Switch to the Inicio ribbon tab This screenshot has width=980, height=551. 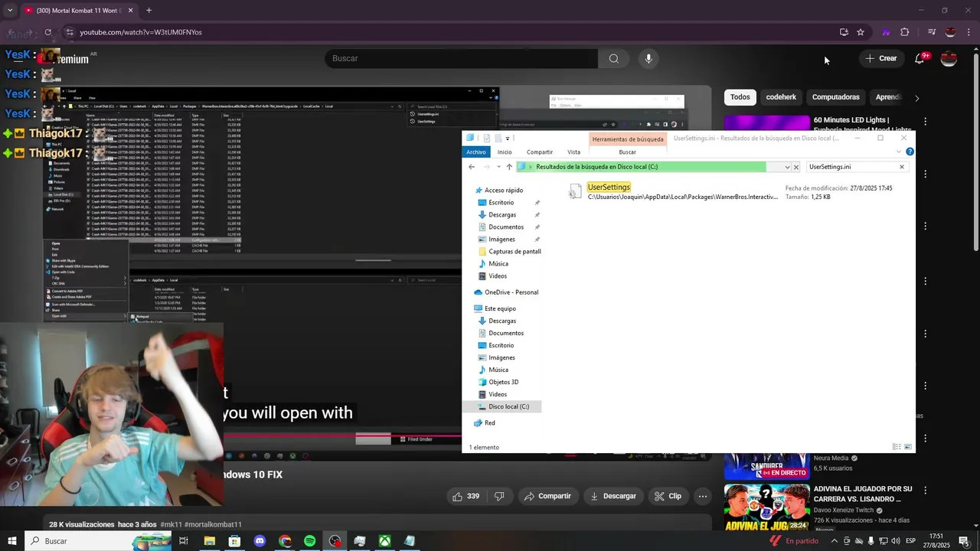(505, 152)
